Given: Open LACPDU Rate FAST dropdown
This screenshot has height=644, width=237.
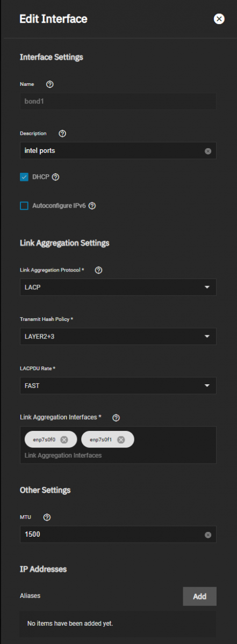Looking at the screenshot, I should click(x=118, y=385).
